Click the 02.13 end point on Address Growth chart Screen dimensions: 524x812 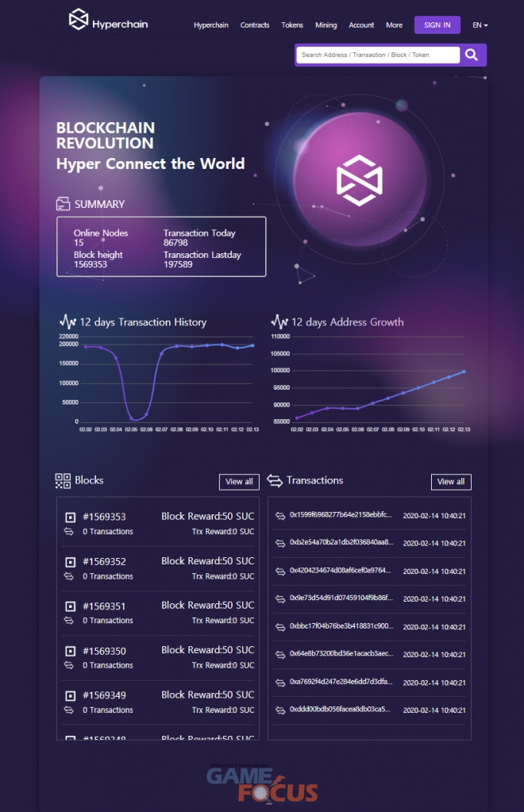tap(464, 371)
